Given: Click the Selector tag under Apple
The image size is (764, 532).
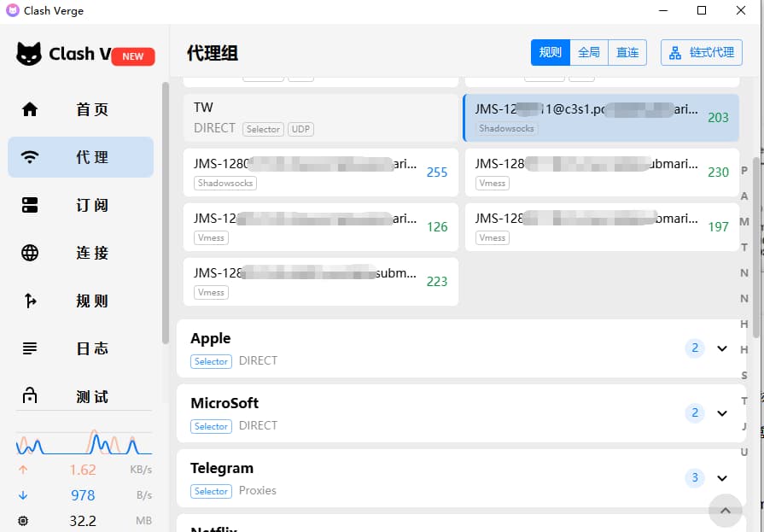Looking at the screenshot, I should tap(211, 361).
